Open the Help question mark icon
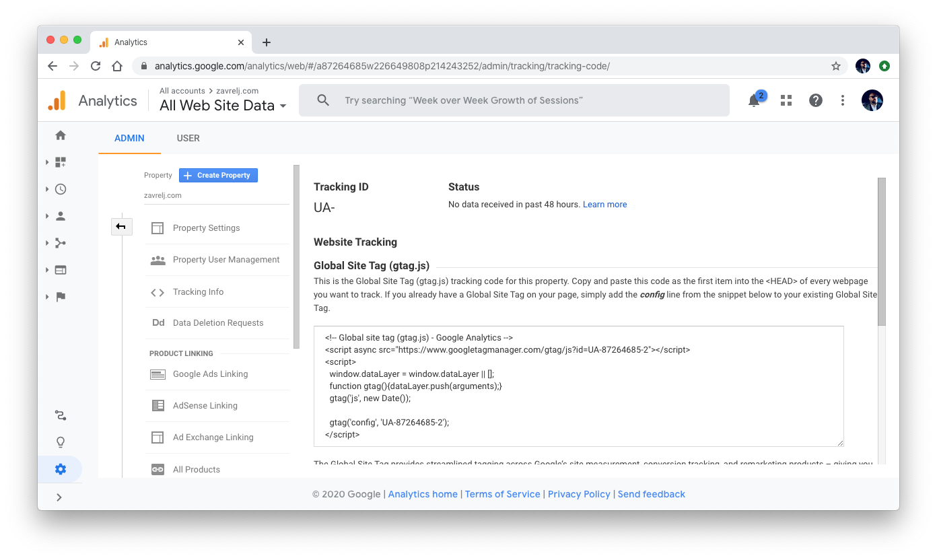 coord(815,100)
